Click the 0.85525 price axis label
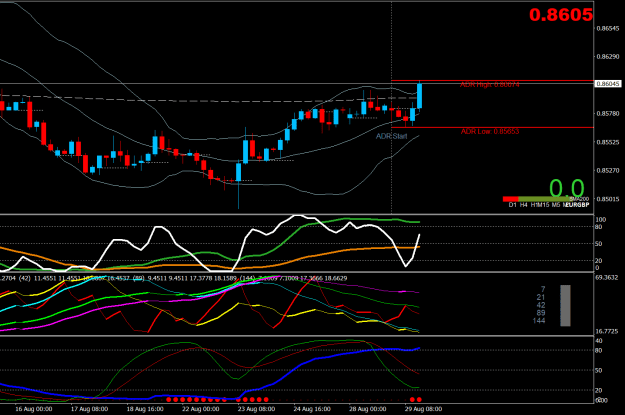The height and width of the screenshot is (415, 625). (608, 142)
